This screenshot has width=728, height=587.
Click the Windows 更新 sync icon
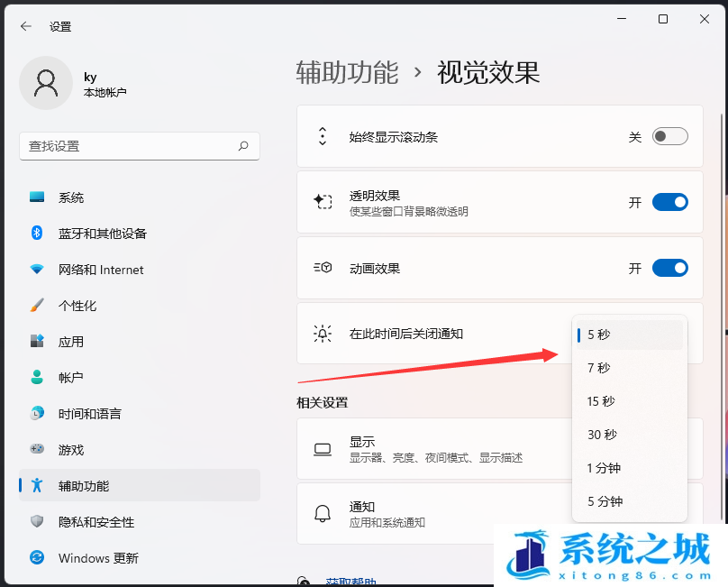(37, 557)
